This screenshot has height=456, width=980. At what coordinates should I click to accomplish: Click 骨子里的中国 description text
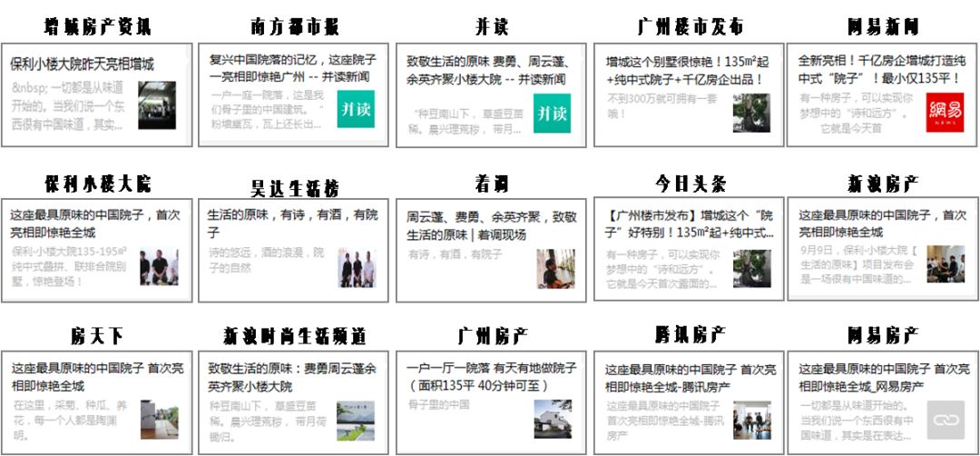439,405
